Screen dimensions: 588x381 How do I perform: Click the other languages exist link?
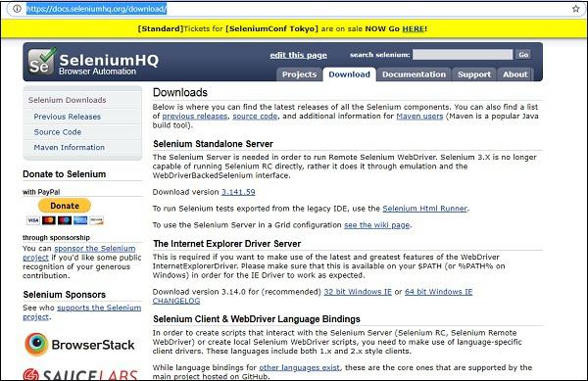(299, 367)
